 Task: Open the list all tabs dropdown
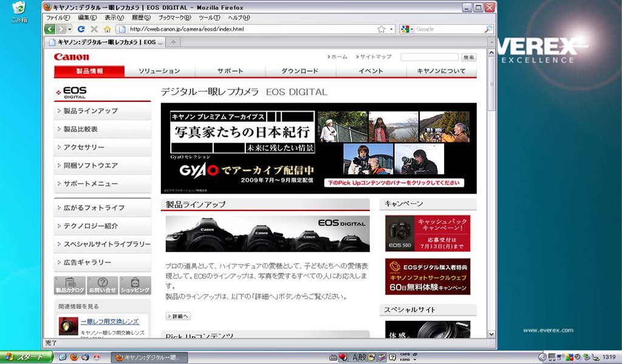pyautogui.click(x=491, y=42)
